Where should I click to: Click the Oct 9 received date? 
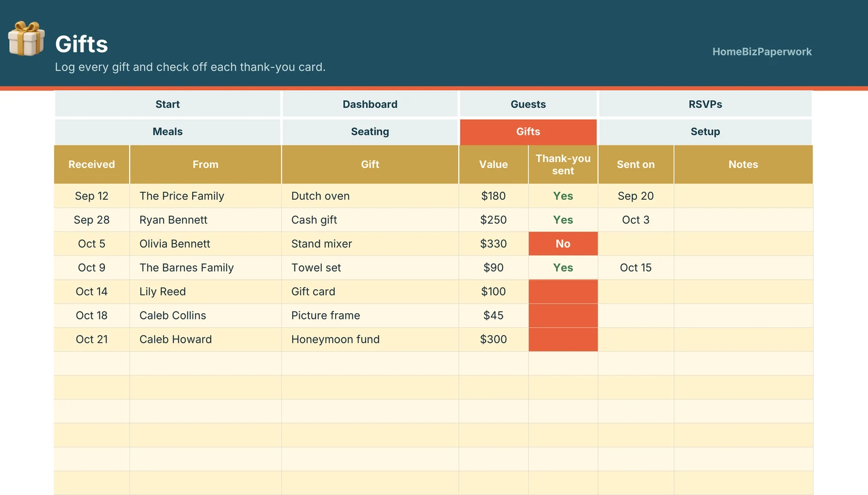(91, 267)
